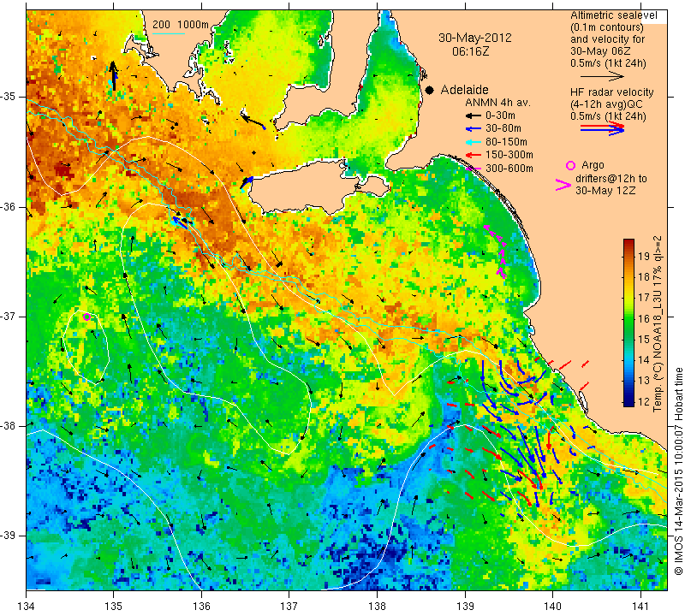Click the Temp. (°C) NOAA18_L3U color bar title
The height and width of the screenshot is (616, 685).
658,323
